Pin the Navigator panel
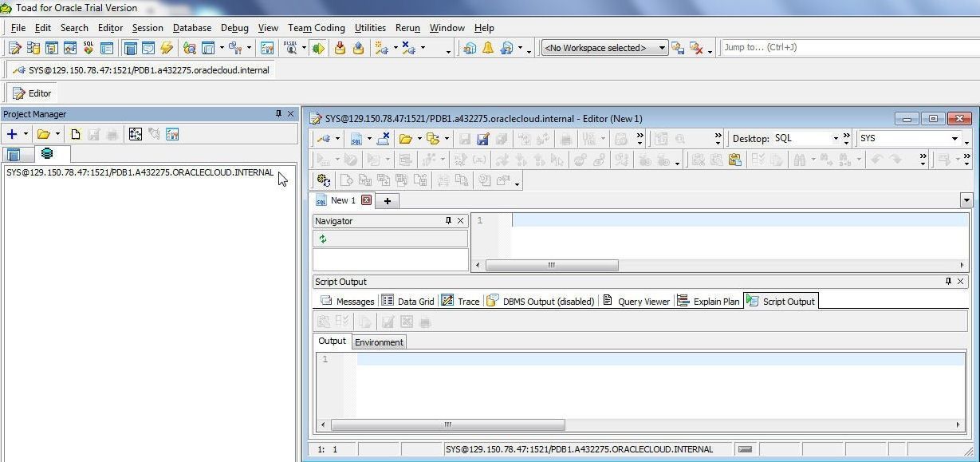980x462 pixels. coord(448,221)
